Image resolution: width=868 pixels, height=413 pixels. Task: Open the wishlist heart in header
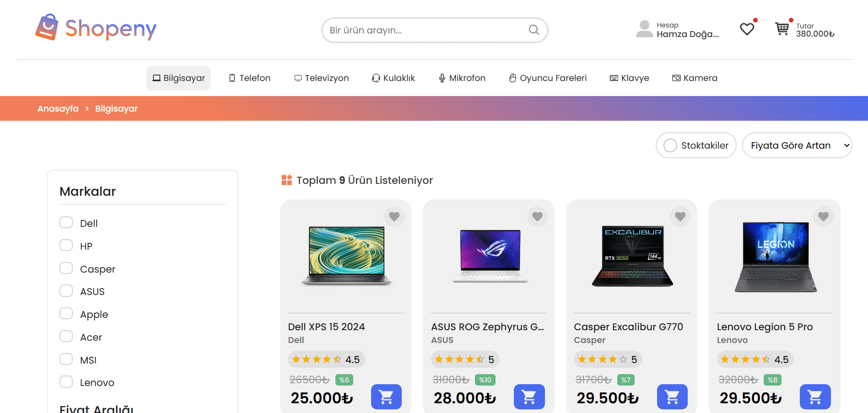tap(747, 29)
